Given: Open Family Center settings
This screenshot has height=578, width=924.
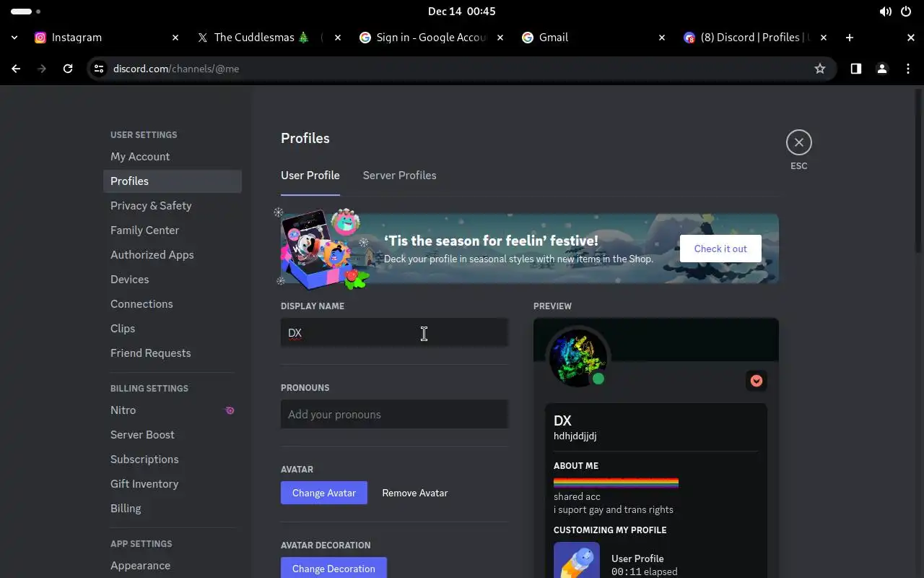Looking at the screenshot, I should point(172,230).
